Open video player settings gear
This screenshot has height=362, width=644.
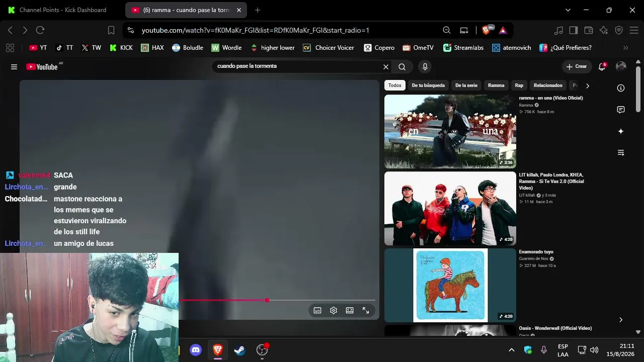[334, 311]
